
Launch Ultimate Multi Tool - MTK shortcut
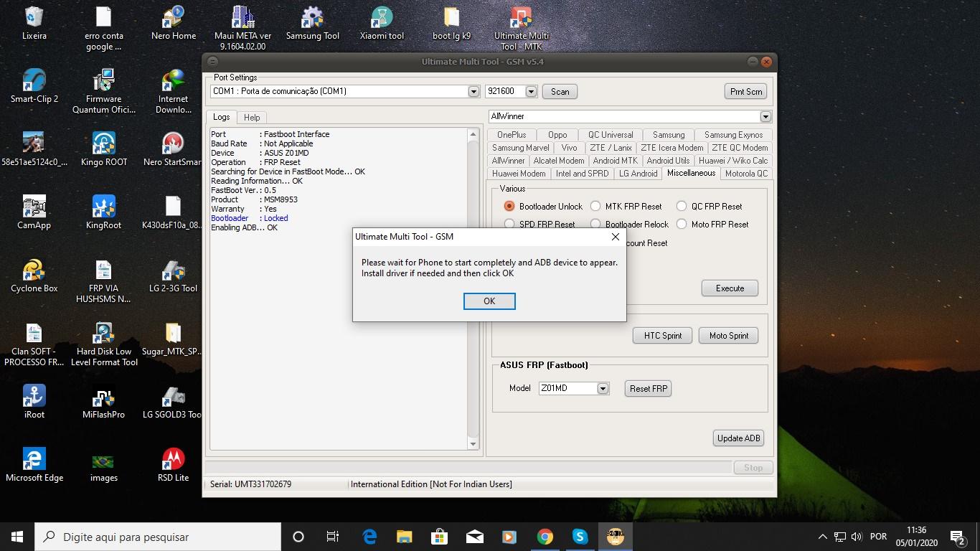(x=522, y=29)
